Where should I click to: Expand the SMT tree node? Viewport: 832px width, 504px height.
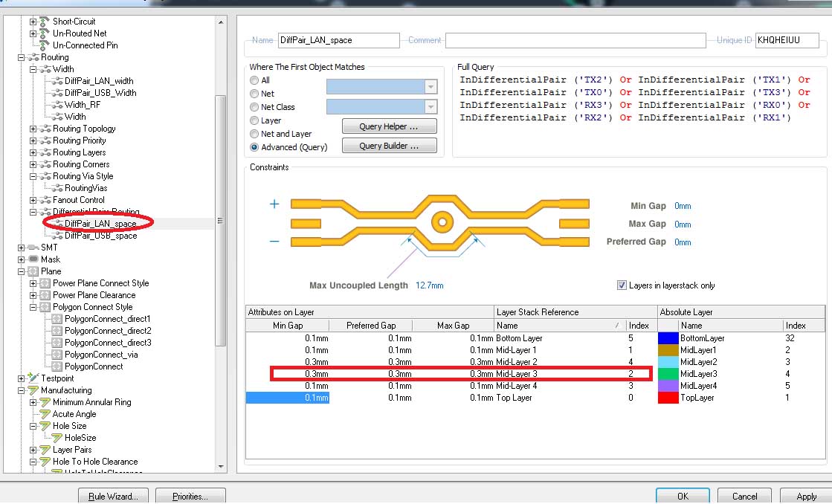click(21, 248)
